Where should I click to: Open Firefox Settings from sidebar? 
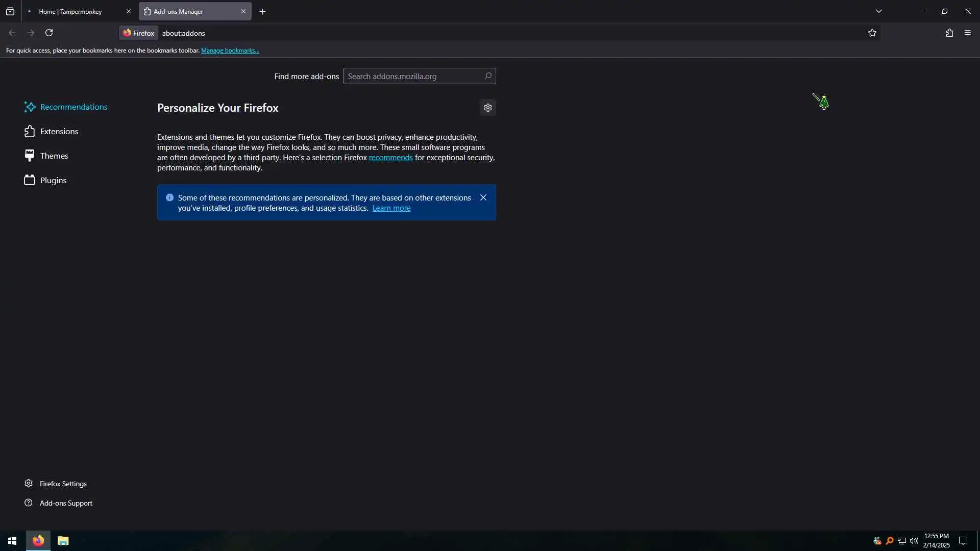coord(63,484)
